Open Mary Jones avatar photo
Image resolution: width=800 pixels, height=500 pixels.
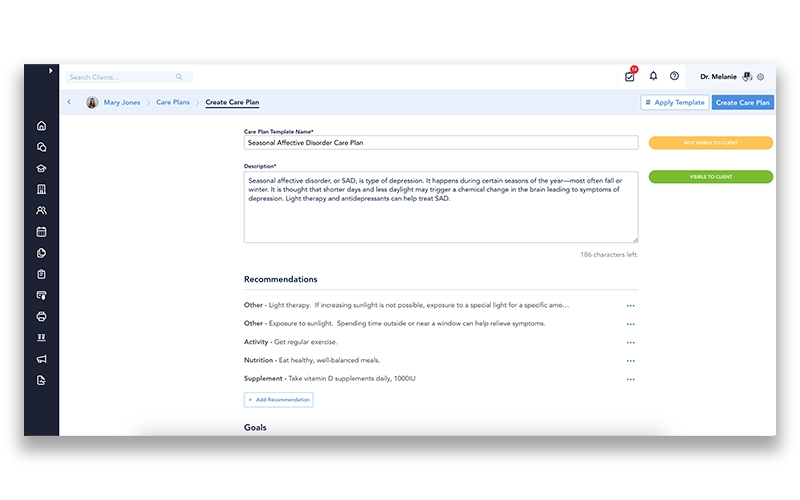(x=92, y=103)
